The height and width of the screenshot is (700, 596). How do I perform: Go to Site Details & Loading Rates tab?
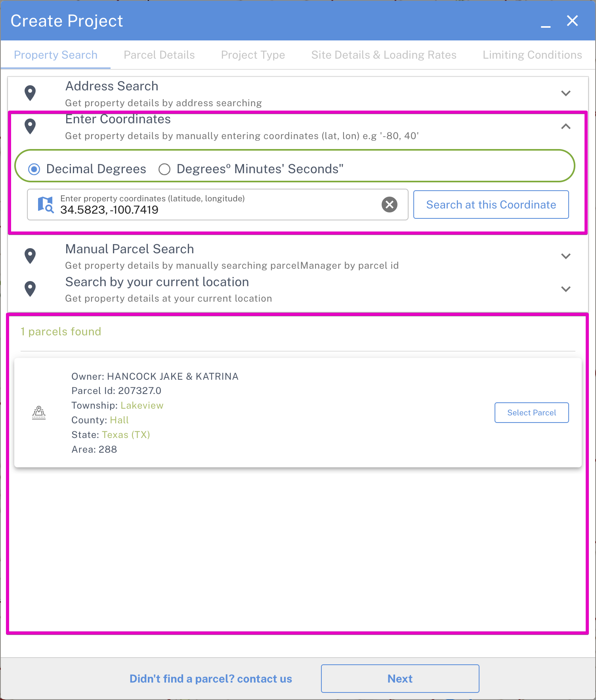384,55
